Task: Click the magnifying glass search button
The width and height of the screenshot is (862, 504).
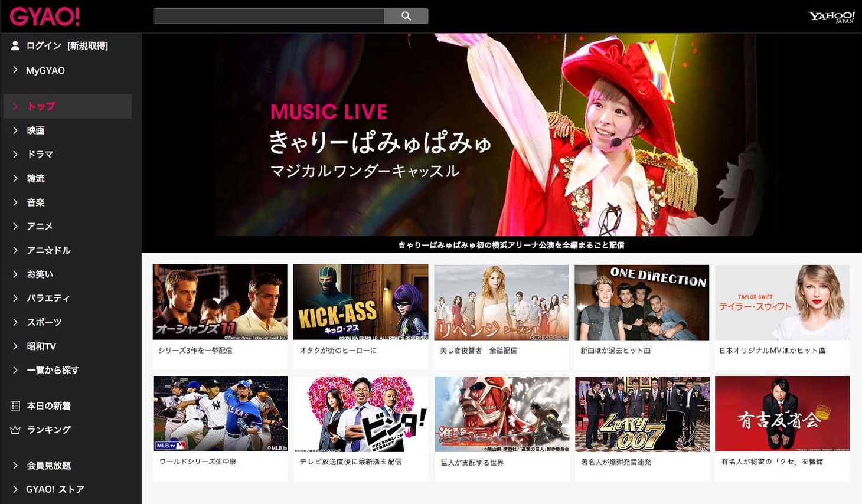Action: 406,16
